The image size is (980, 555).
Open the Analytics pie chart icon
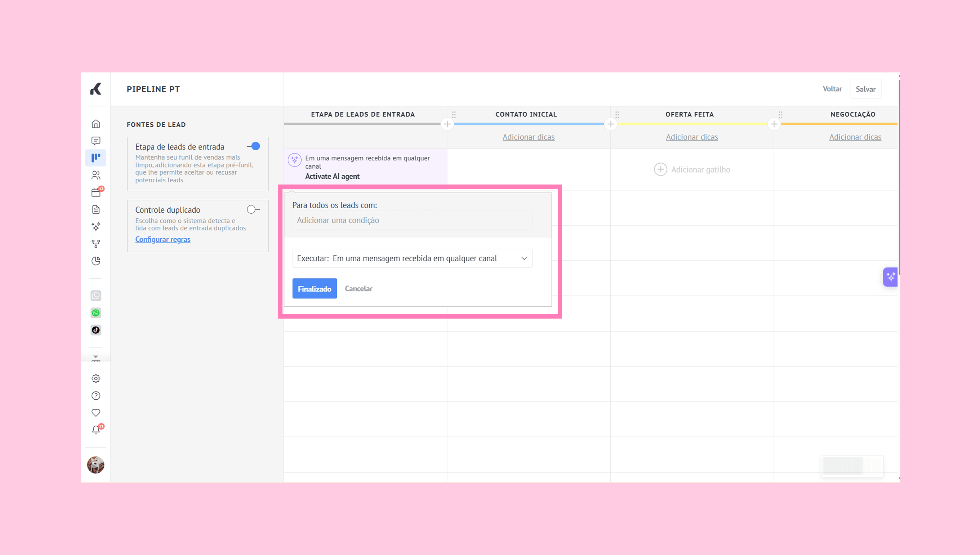click(95, 261)
